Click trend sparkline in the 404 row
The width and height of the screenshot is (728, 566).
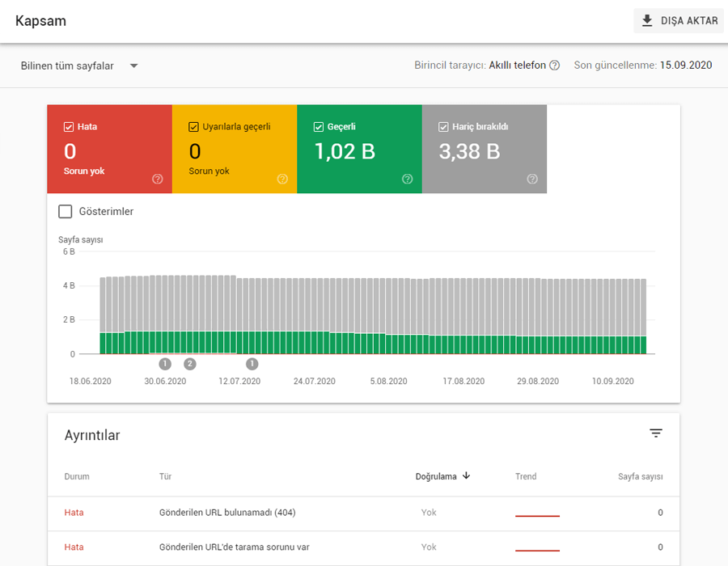click(537, 515)
